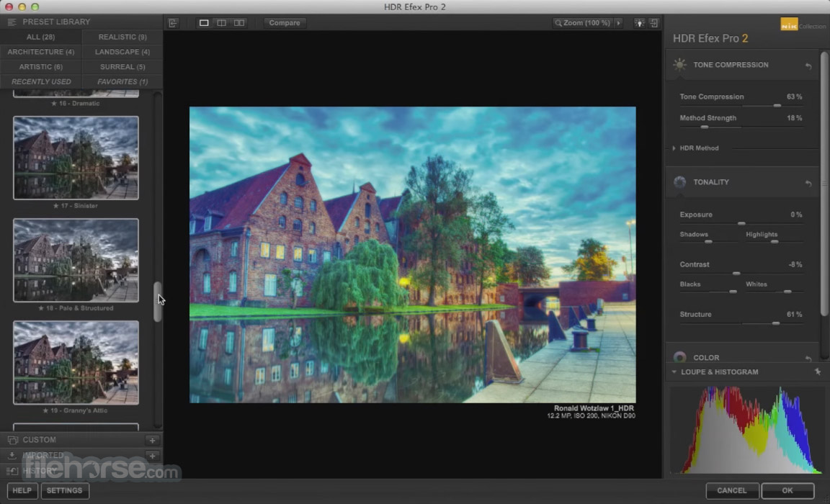This screenshot has width=830, height=504.
Task: Reset the Color section
Action: [808, 359]
